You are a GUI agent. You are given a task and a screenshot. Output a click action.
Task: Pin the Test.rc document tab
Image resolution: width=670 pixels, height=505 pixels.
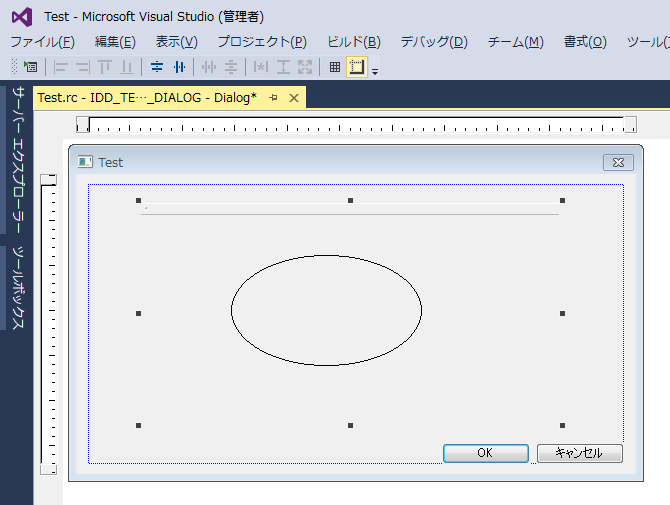[273, 98]
